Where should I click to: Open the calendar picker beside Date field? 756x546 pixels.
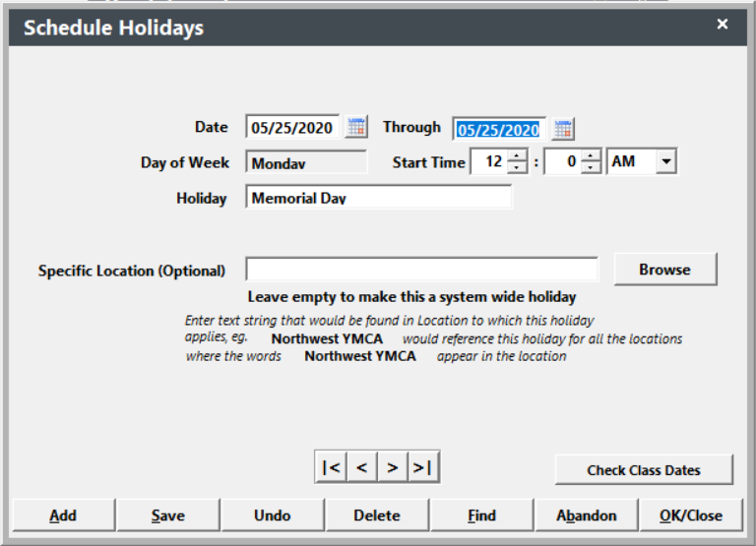356,128
